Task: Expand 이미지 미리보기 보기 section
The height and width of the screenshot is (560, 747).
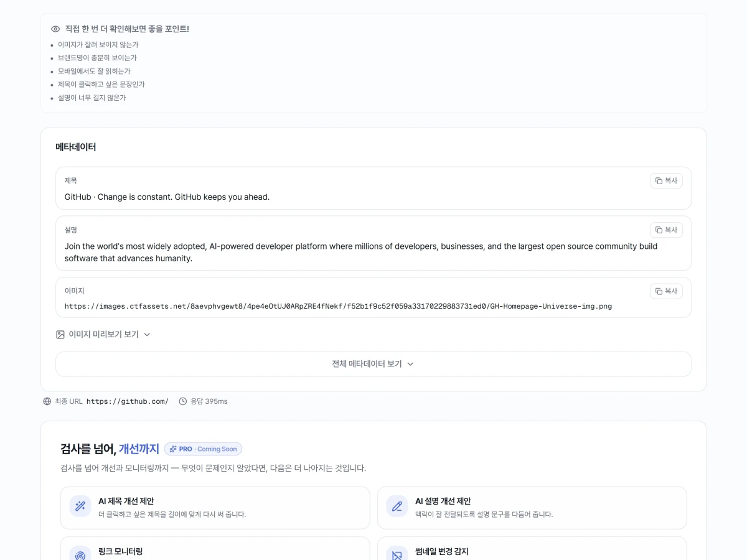Action: [103, 334]
